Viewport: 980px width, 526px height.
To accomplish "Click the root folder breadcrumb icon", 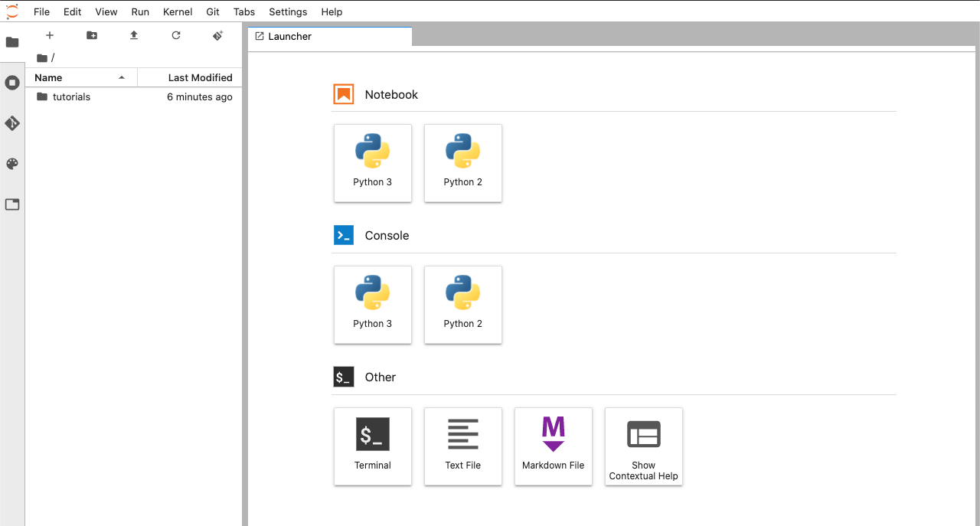I will coord(42,58).
